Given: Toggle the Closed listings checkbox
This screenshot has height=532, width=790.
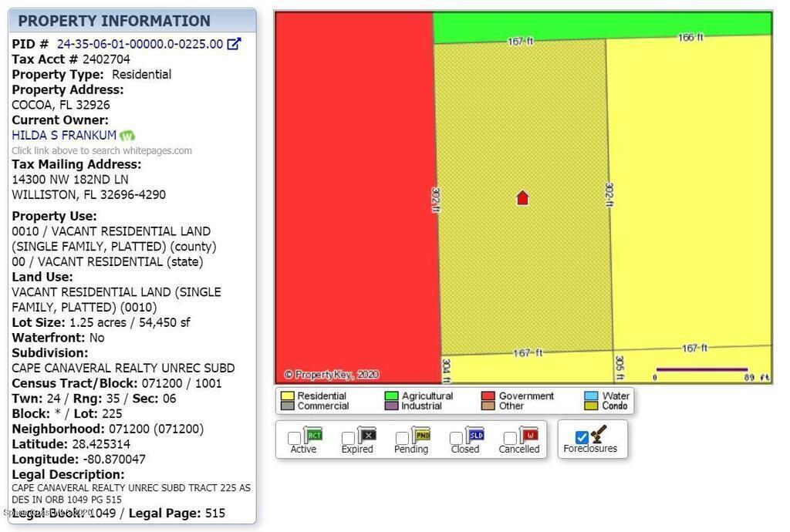Looking at the screenshot, I should click(x=456, y=438).
